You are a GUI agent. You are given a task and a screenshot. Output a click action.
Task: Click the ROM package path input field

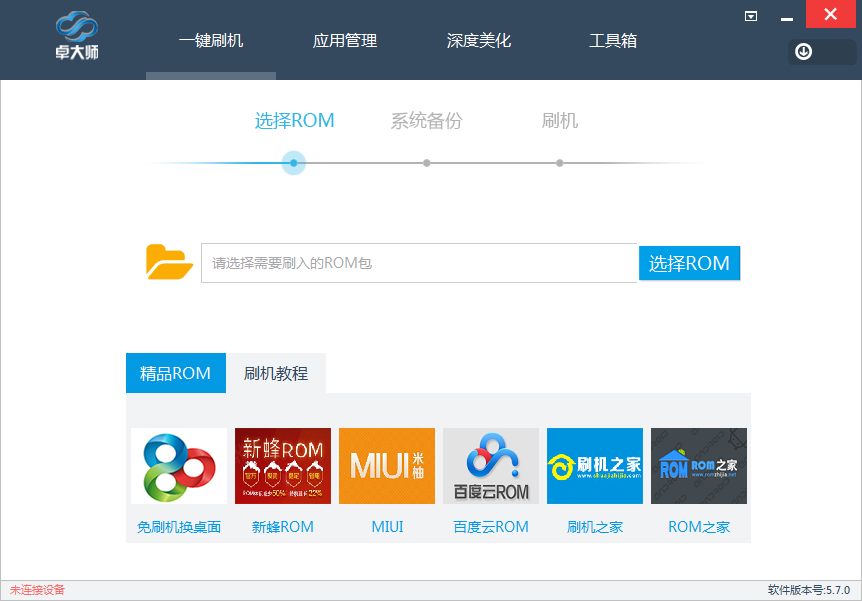point(420,262)
